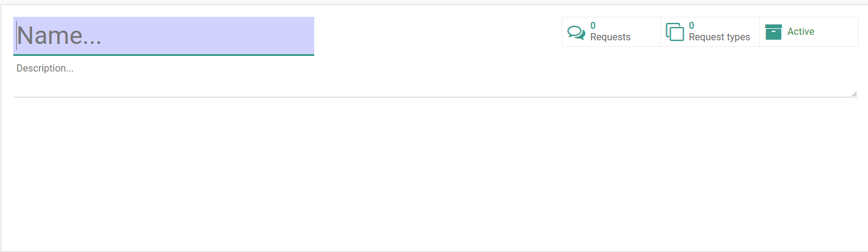Toggle the Active status button
The image size is (868, 252).
point(808,32)
